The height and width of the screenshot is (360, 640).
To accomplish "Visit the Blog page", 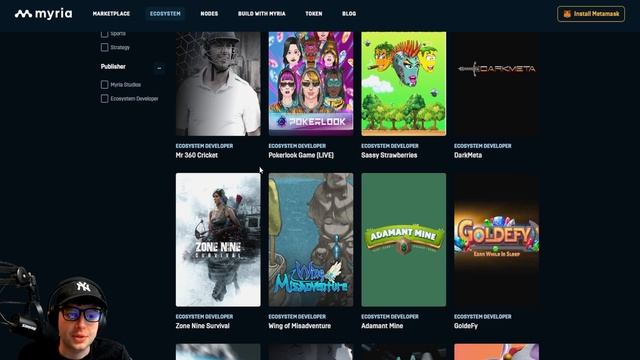I will click(349, 13).
